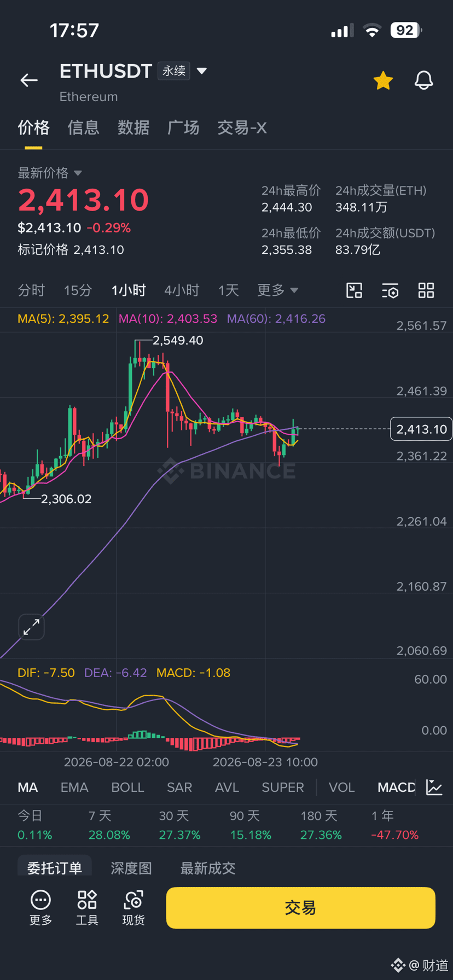453x980 pixels.
Task: Expand chart to fullscreen
Action: [31, 627]
